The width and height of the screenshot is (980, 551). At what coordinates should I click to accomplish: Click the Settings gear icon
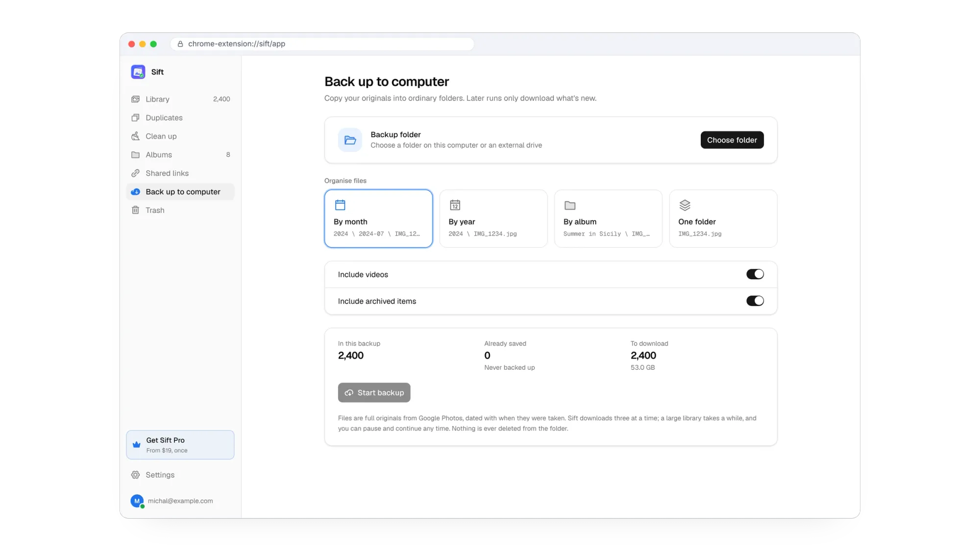pos(135,475)
